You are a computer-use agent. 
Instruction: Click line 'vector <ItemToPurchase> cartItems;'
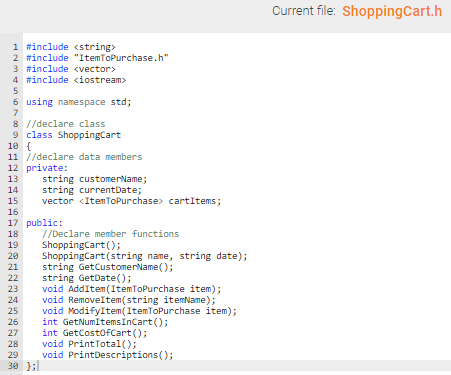(x=132, y=201)
